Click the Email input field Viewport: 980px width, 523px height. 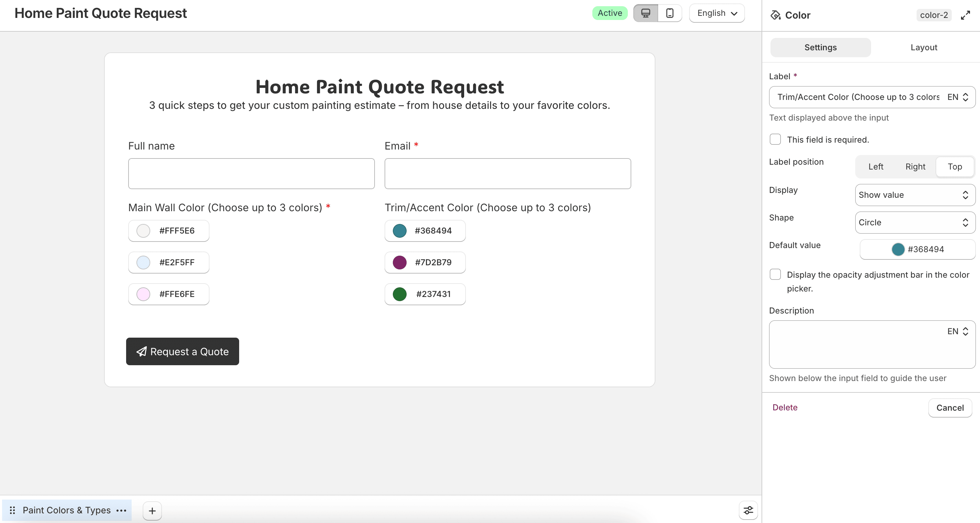pos(508,173)
